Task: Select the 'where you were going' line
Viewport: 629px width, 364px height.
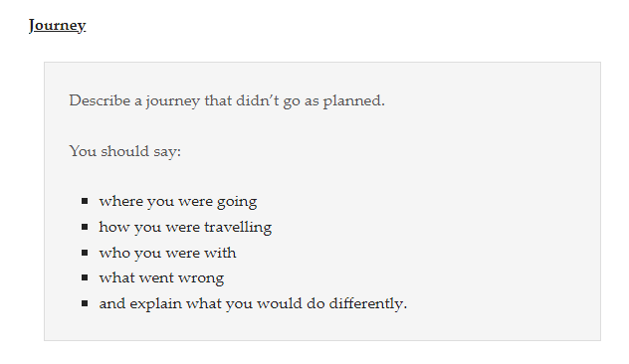Action: 178,202
